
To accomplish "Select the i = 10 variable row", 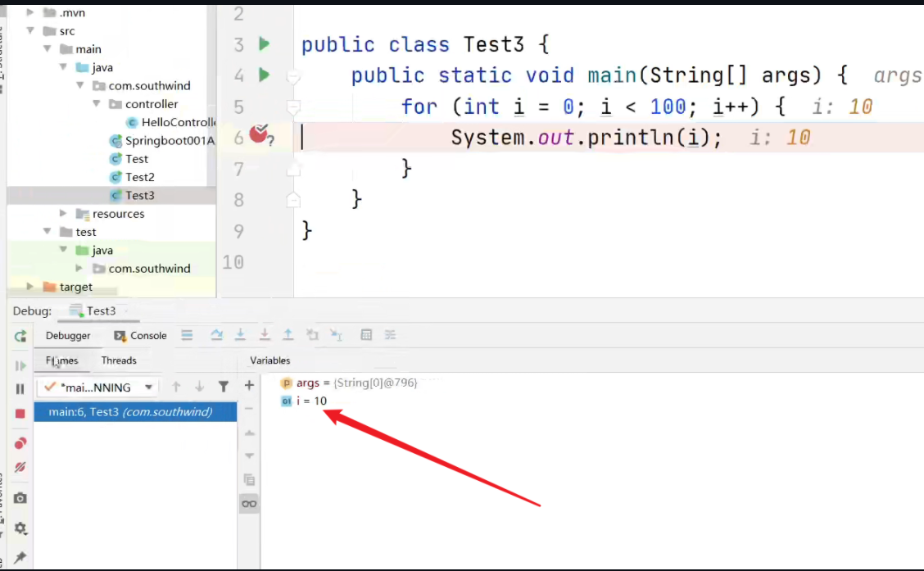I will (304, 401).
